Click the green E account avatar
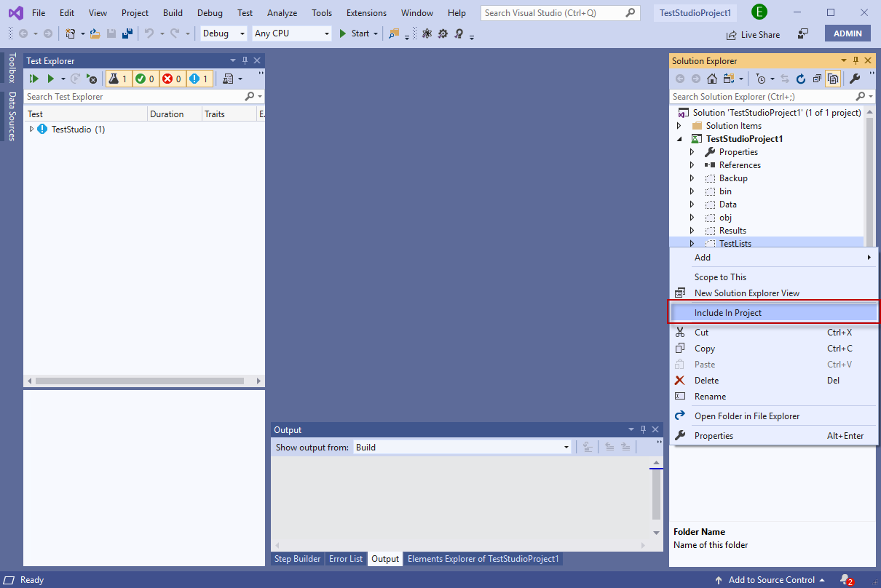881x588 pixels. point(759,12)
